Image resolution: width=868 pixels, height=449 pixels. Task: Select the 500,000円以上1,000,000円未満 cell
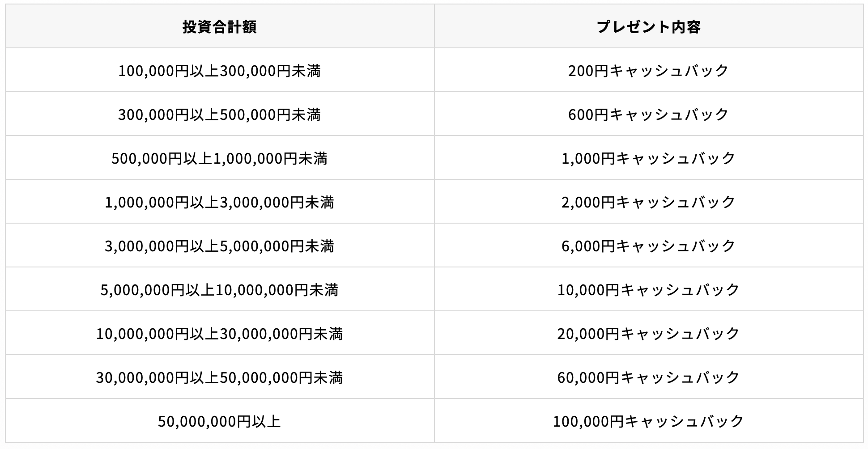220,158
